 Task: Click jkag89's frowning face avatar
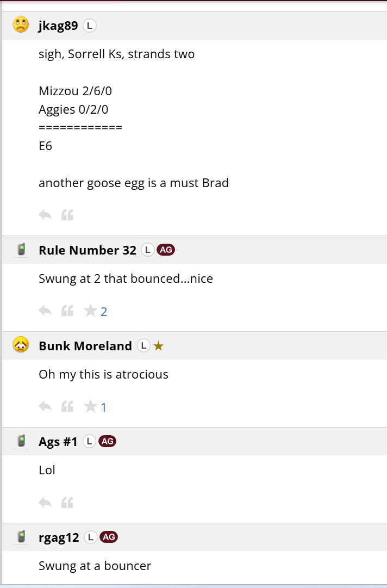coord(21,25)
